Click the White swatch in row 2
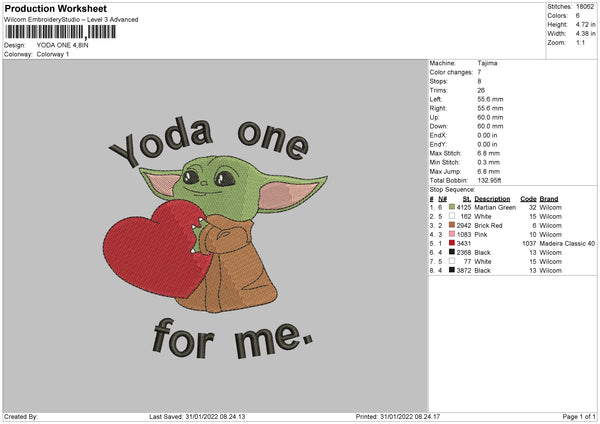The width and height of the screenshot is (600, 424). coord(452,216)
